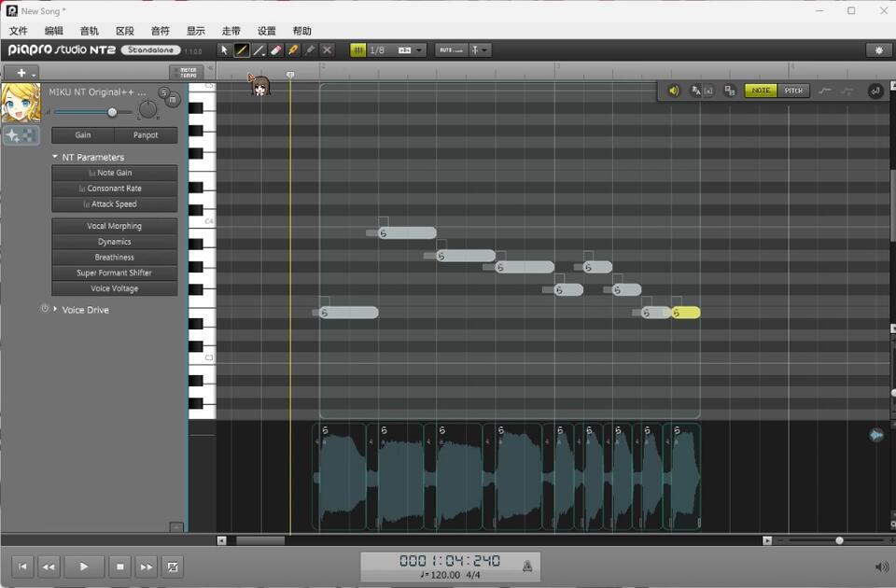Open the 1/8 quantize dropdown
896x588 pixels.
click(x=420, y=50)
